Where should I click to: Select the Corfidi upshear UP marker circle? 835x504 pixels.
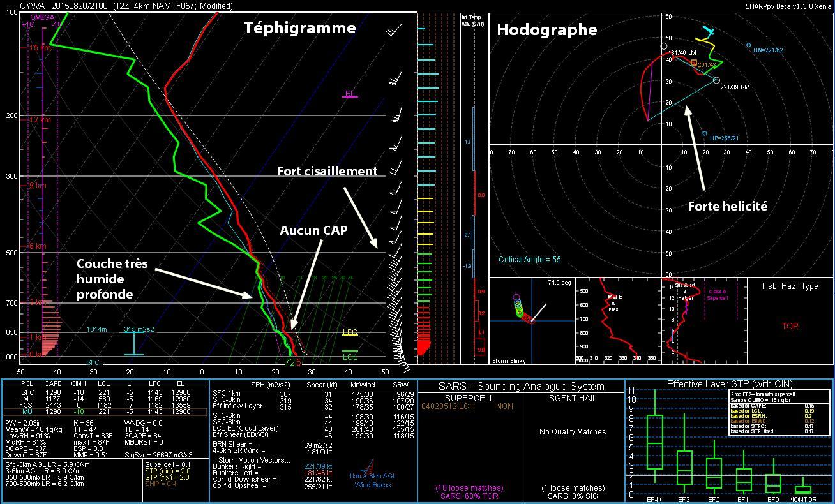click(x=705, y=134)
